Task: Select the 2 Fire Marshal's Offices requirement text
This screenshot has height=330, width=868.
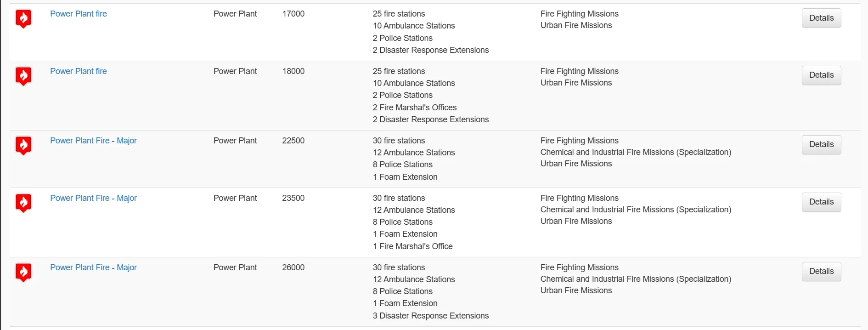Action: coord(415,108)
